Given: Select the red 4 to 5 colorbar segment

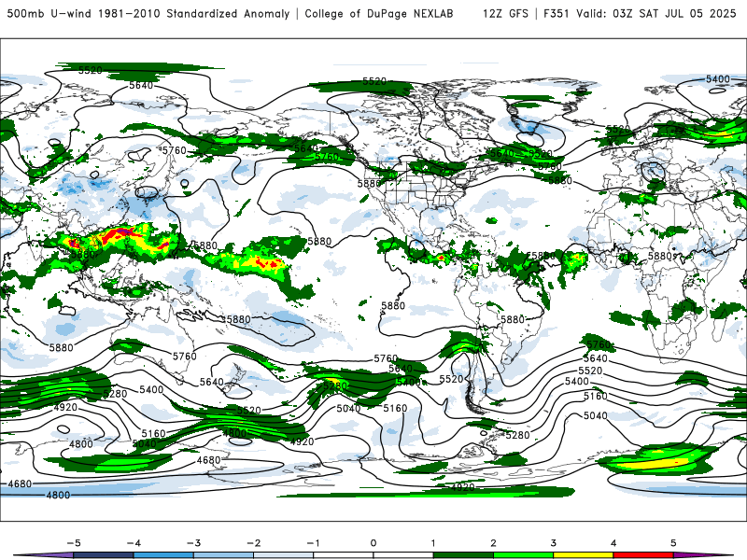Looking at the screenshot, I should tap(643, 555).
